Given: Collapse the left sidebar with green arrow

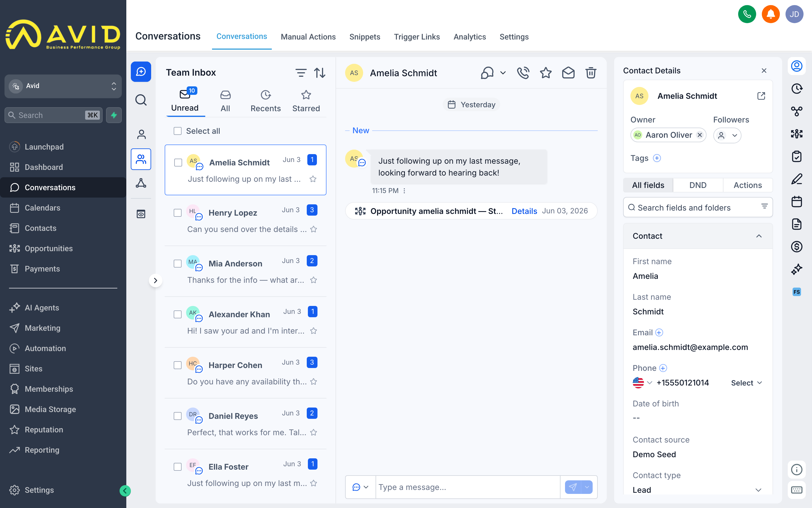Looking at the screenshot, I should pyautogui.click(x=125, y=491).
